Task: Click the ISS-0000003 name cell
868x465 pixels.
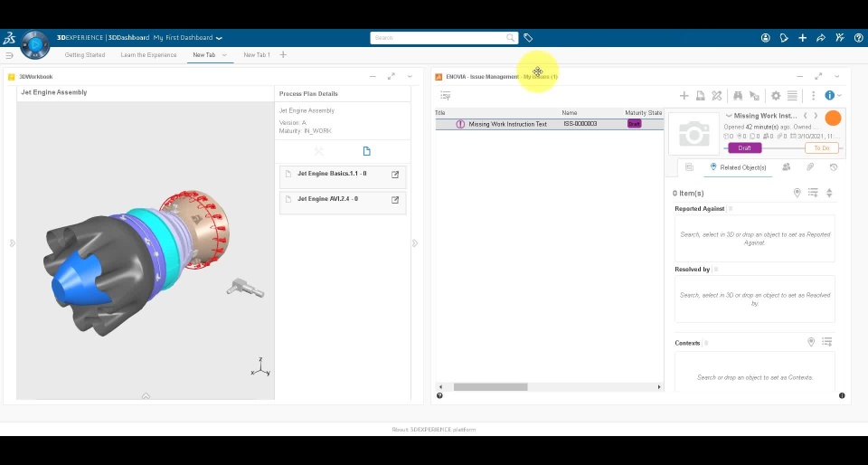Action: (580, 124)
